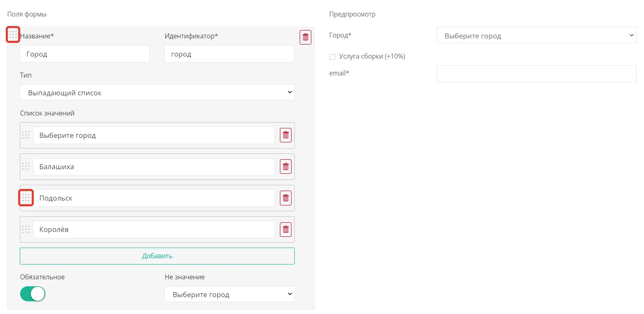This screenshot has height=314, width=644.
Task: Open the preview Город dropdown
Action: (x=536, y=35)
